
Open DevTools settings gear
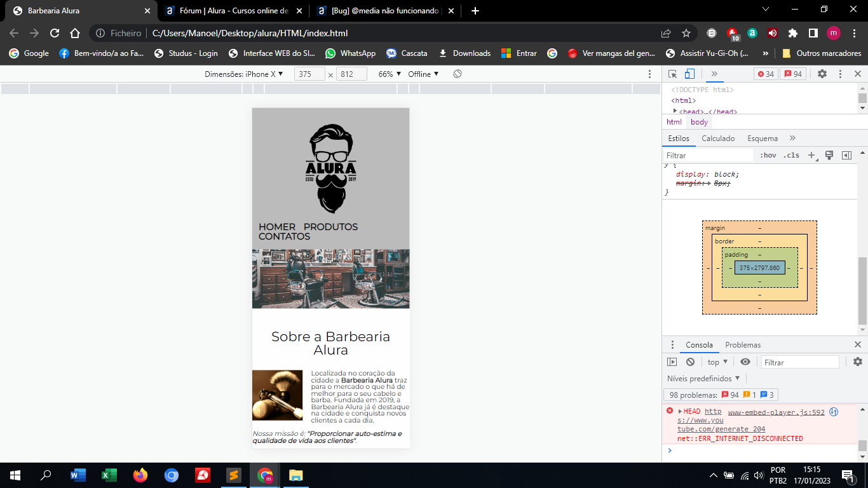tap(822, 74)
